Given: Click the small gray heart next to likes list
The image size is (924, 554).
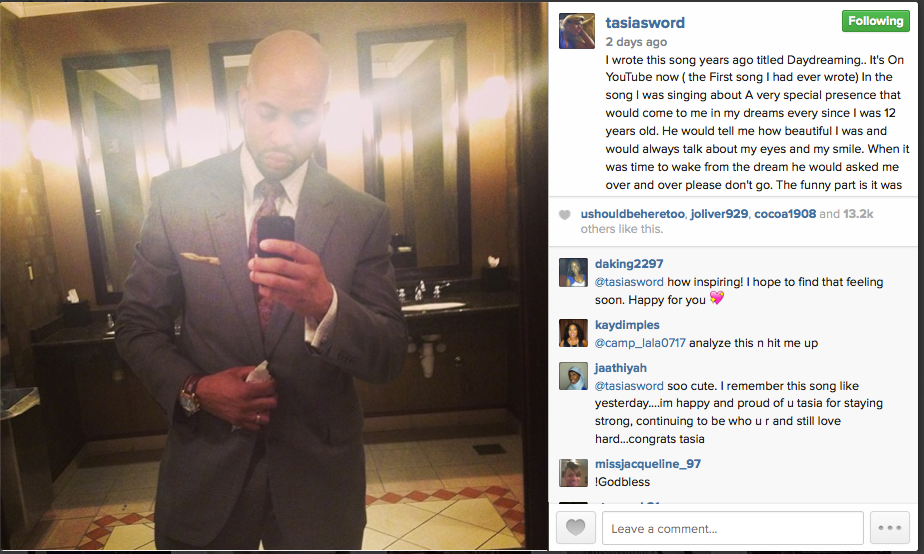Looking at the screenshot, I should coord(565,215).
